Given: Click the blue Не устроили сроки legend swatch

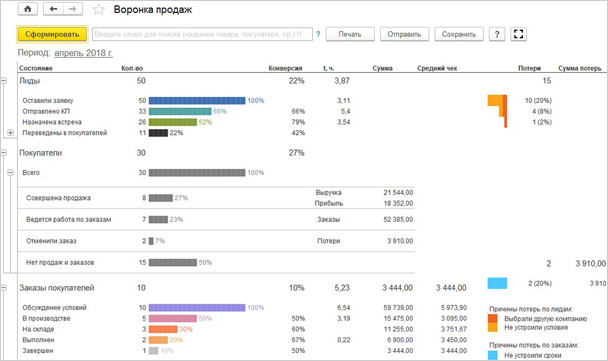Looking at the screenshot, I should click(x=492, y=355).
